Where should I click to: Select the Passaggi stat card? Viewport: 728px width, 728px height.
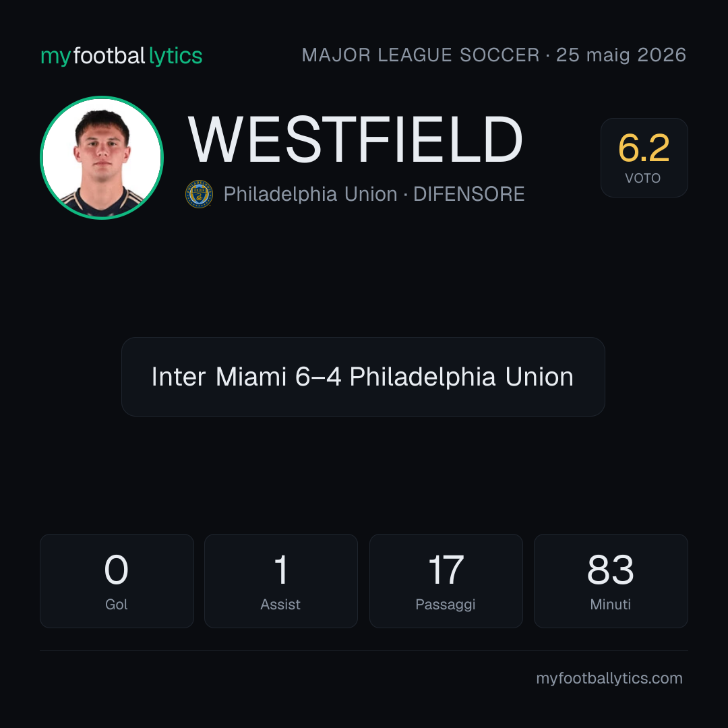446,581
